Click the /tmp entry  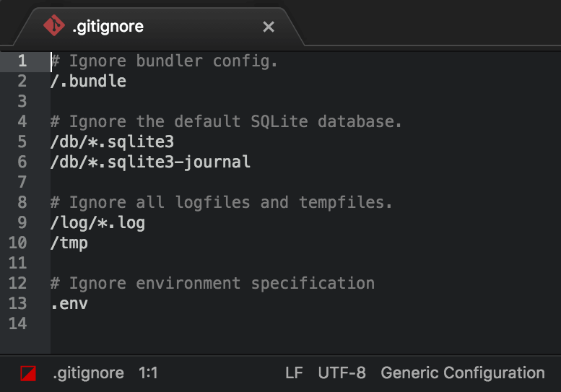tap(69, 243)
